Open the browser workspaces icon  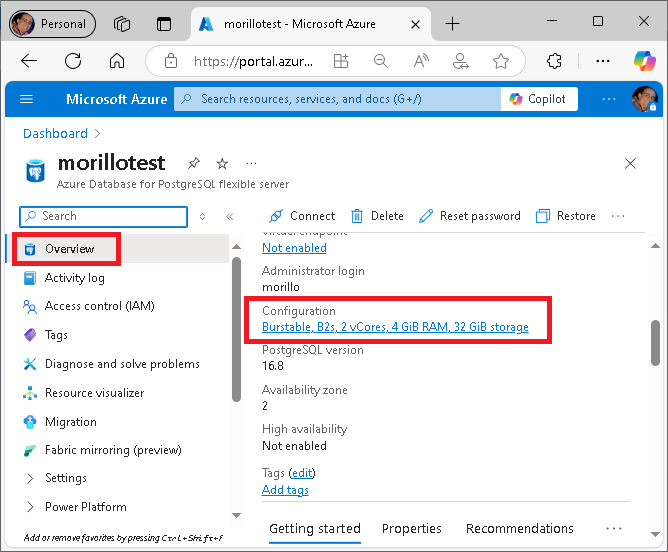(x=122, y=24)
